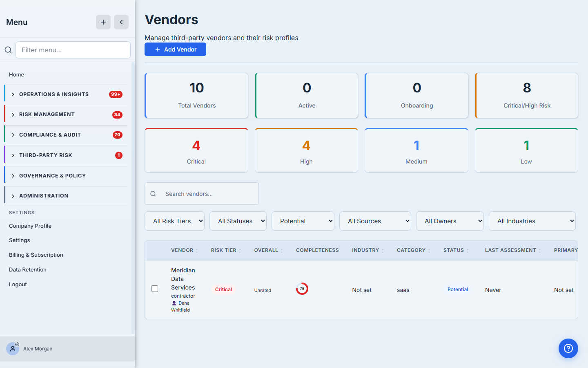
Task: Click the Industry column sort icon
Action: 383,251
